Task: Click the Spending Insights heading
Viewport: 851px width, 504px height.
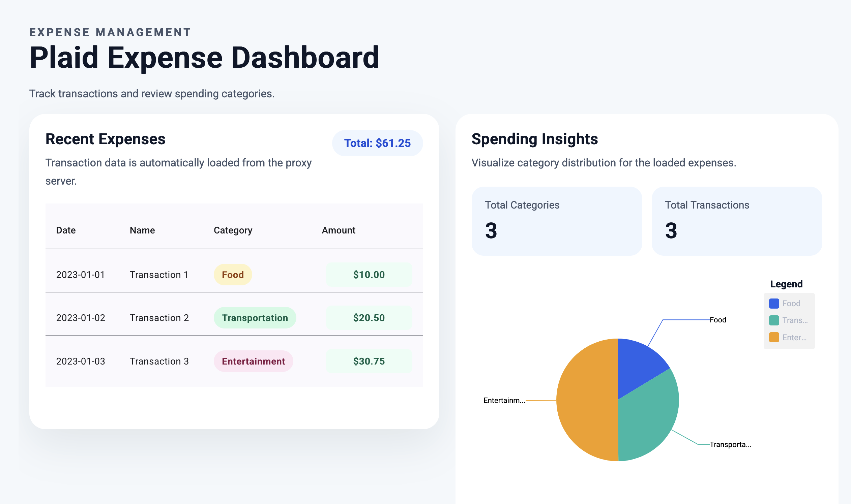Action: (x=535, y=139)
